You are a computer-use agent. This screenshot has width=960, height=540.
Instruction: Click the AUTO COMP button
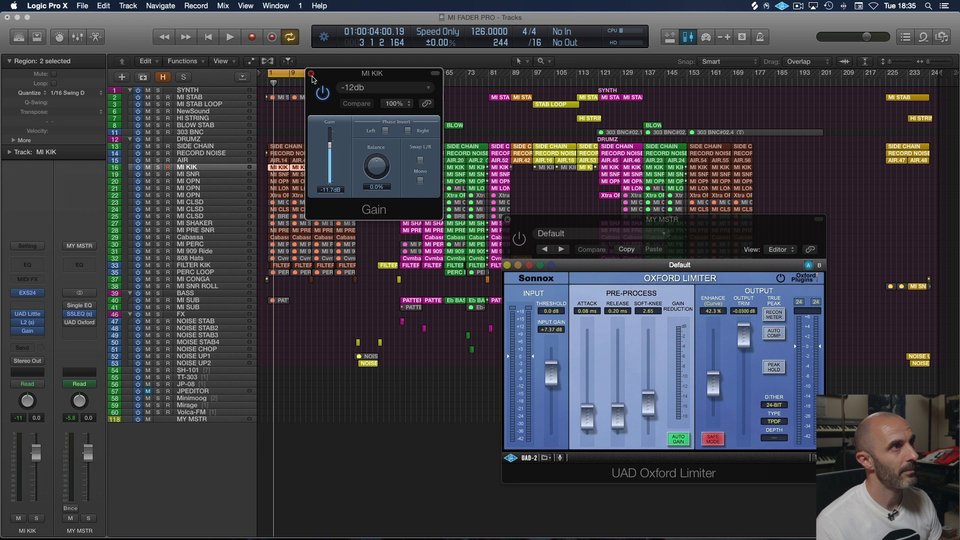(x=773, y=333)
